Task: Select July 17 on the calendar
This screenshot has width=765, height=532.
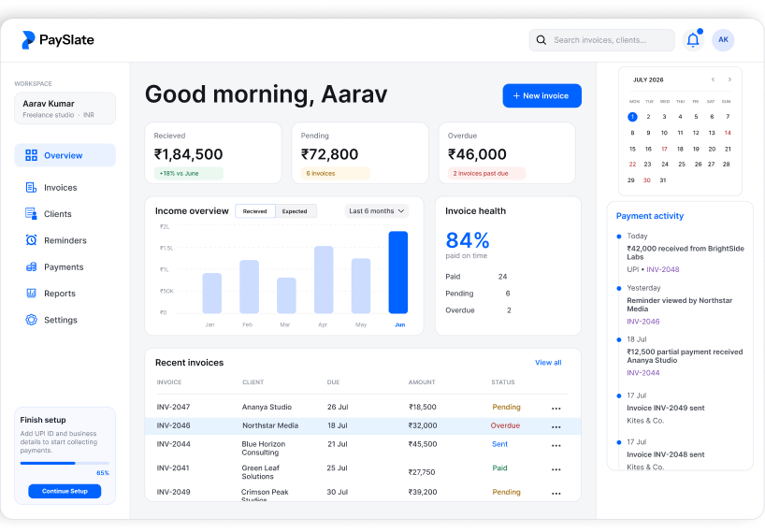Action: (x=664, y=149)
